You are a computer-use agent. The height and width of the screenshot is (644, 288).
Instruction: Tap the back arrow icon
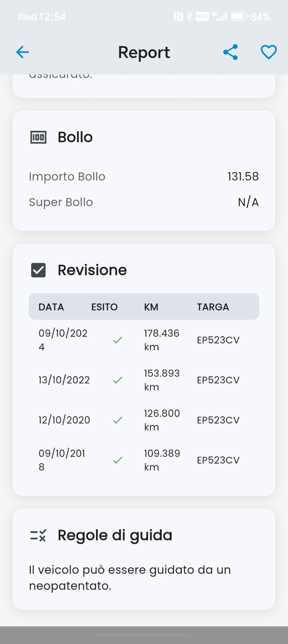[x=22, y=52]
